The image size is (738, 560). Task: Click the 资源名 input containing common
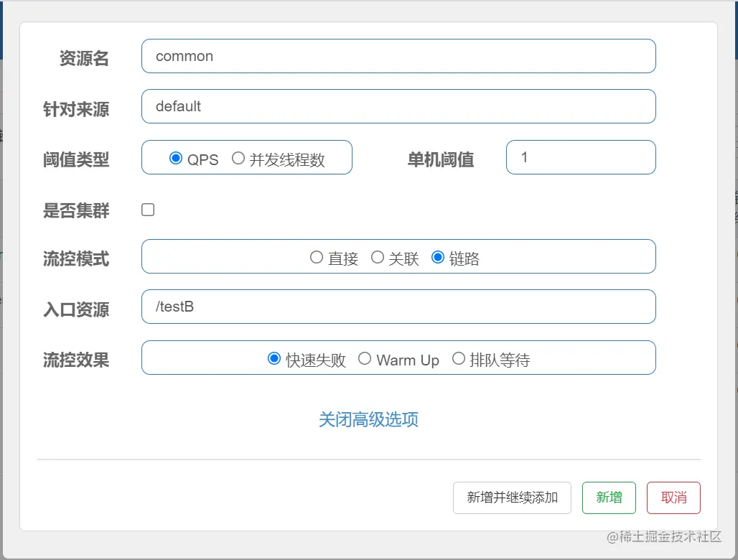click(398, 56)
